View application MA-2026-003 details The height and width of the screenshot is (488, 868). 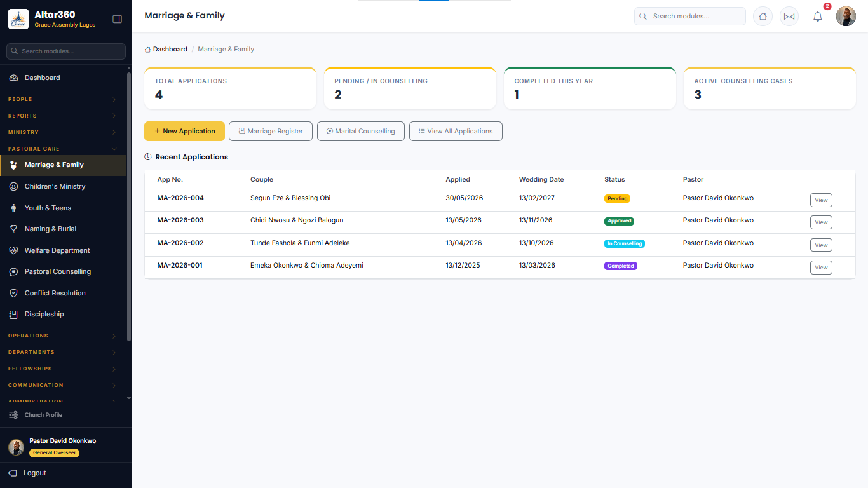click(x=821, y=222)
